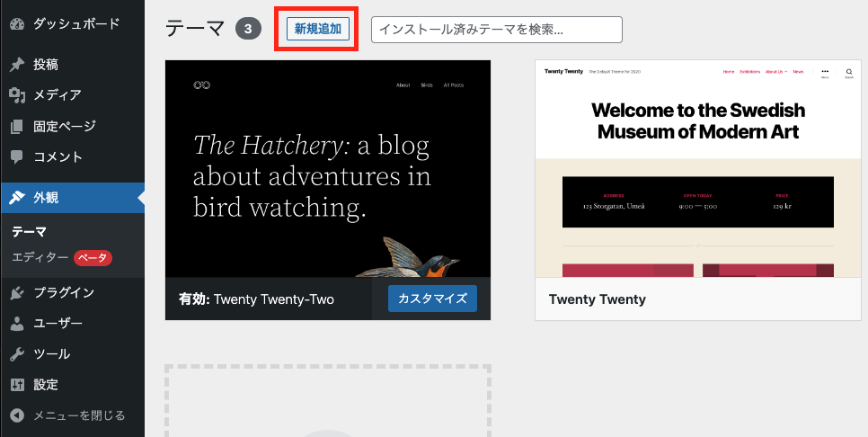The width and height of the screenshot is (868, 437).
Task: Open ダッシュボード menu label
Action: point(76,23)
